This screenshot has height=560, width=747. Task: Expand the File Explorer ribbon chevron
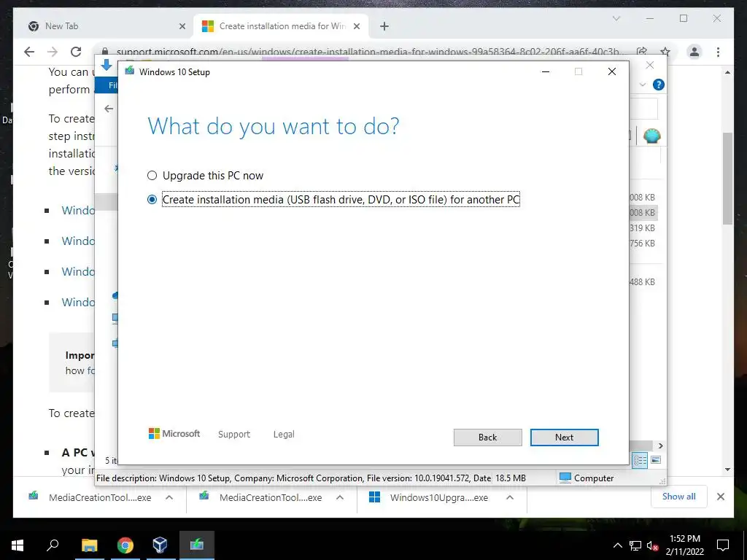[x=643, y=85]
